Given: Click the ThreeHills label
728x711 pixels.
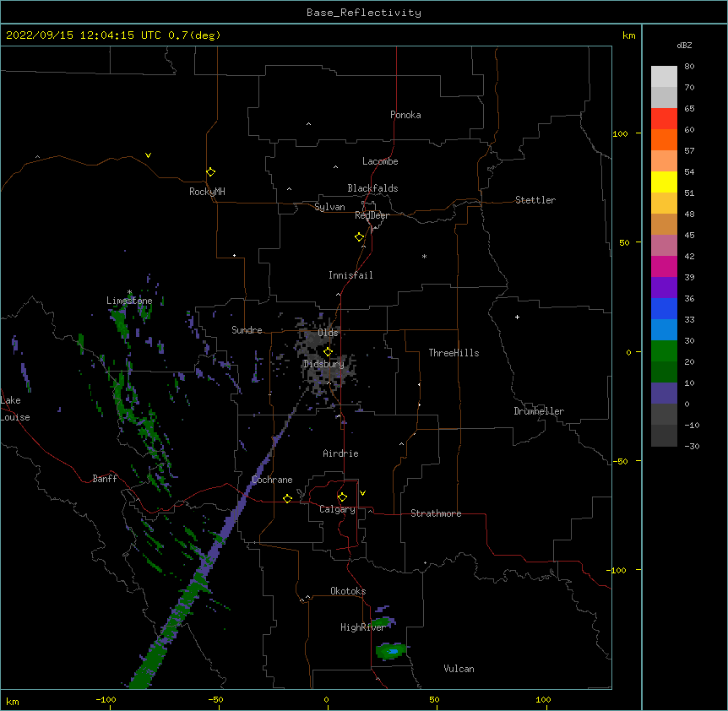Looking at the screenshot, I should tap(454, 353).
